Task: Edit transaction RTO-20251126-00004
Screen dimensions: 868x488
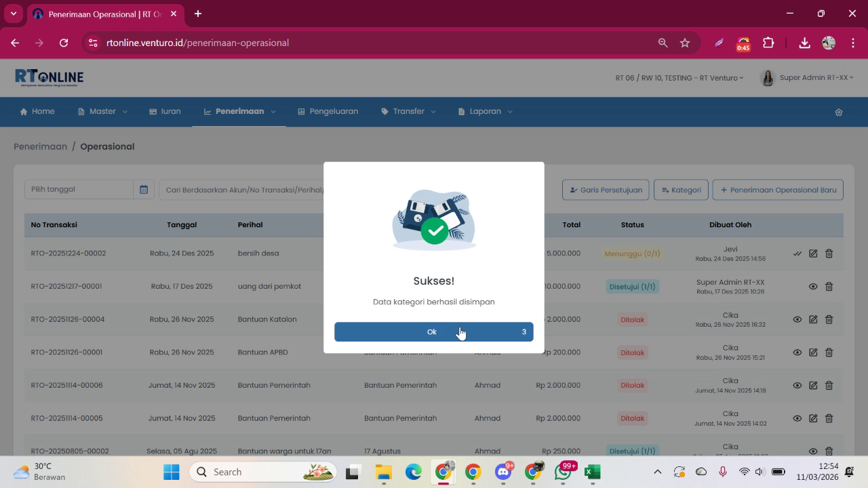Action: (x=813, y=319)
